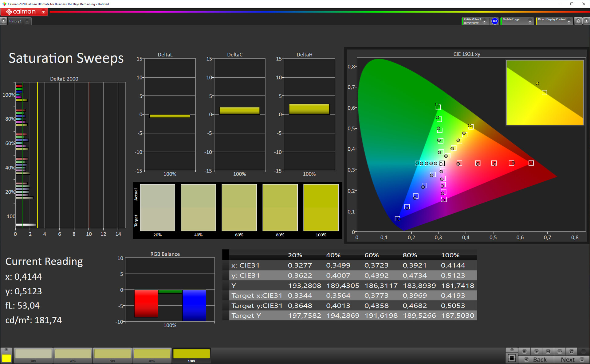
Task: Open the Direct Display Control dropdown
Action: point(569,21)
